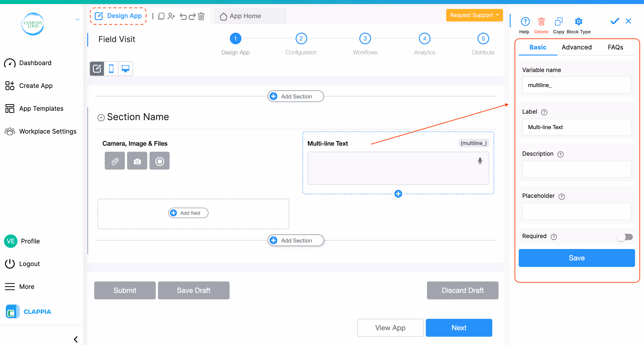Switch to mobile phone preview icon
Image resolution: width=644 pixels, height=345 pixels.
(111, 68)
